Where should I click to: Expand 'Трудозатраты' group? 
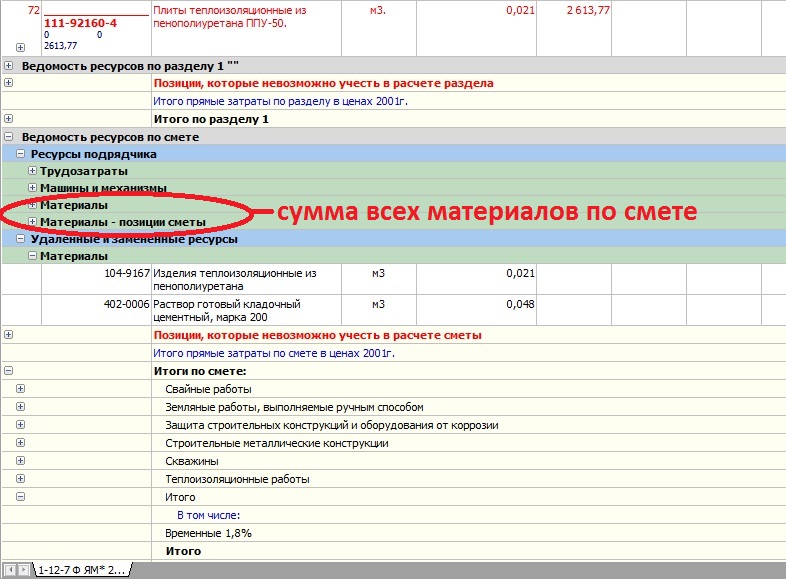pyautogui.click(x=32, y=171)
